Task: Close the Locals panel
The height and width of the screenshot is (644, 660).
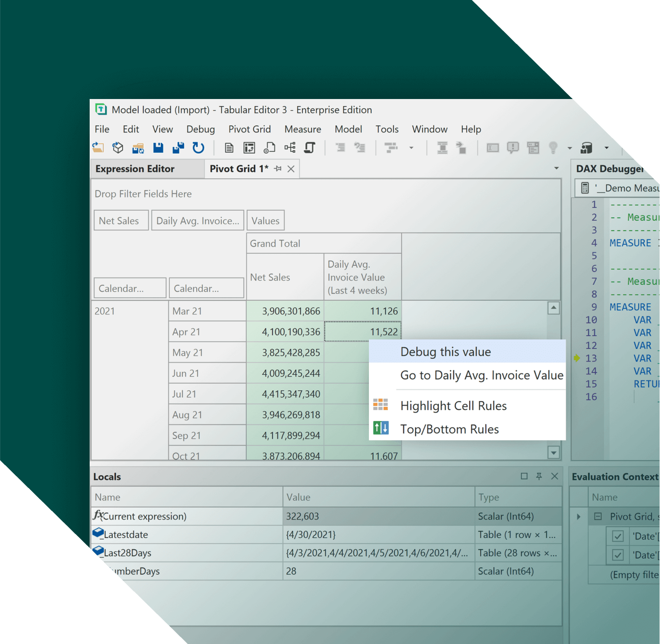Action: click(x=555, y=476)
